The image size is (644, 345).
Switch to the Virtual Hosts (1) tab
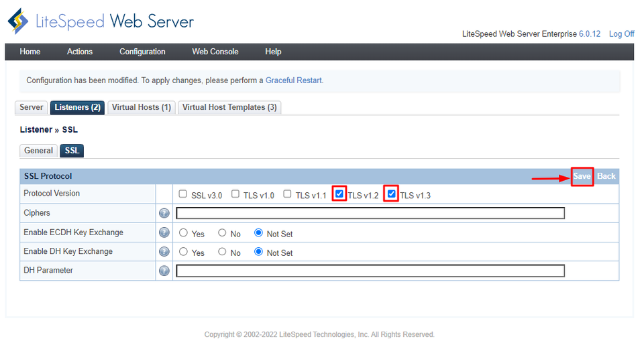pyautogui.click(x=141, y=107)
